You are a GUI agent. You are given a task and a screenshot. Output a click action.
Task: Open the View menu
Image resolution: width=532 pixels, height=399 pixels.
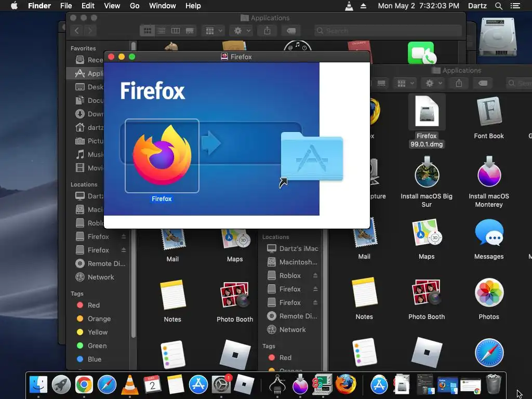click(112, 6)
